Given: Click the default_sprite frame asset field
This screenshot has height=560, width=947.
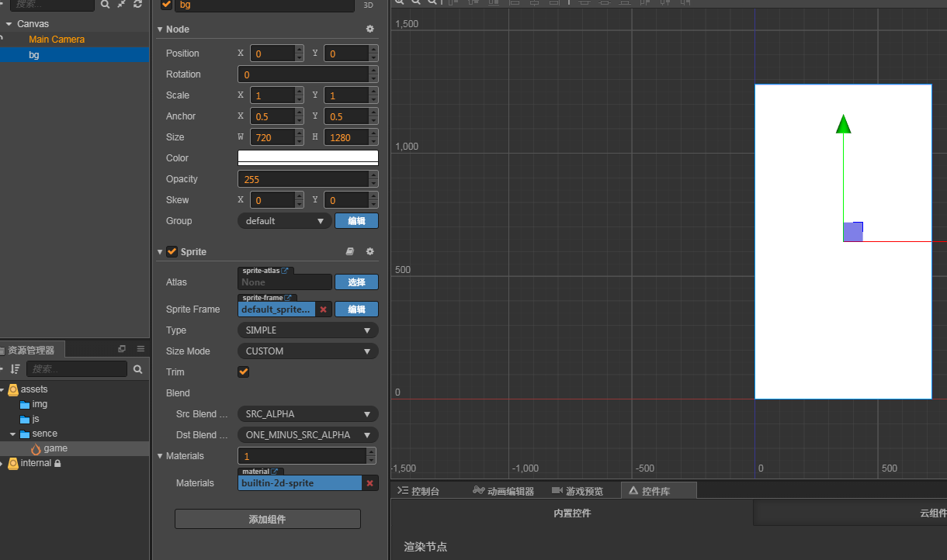Looking at the screenshot, I should click(x=277, y=309).
